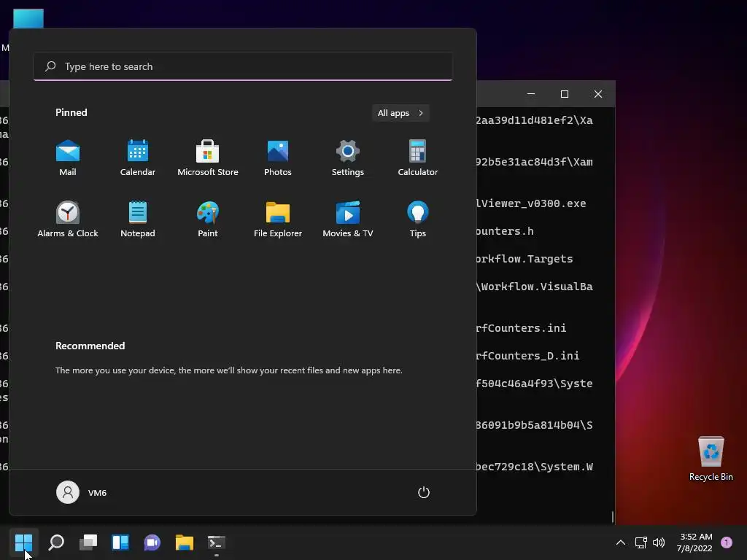Screen dimensions: 747x560
Task: Show hidden system tray icons
Action: click(620, 542)
